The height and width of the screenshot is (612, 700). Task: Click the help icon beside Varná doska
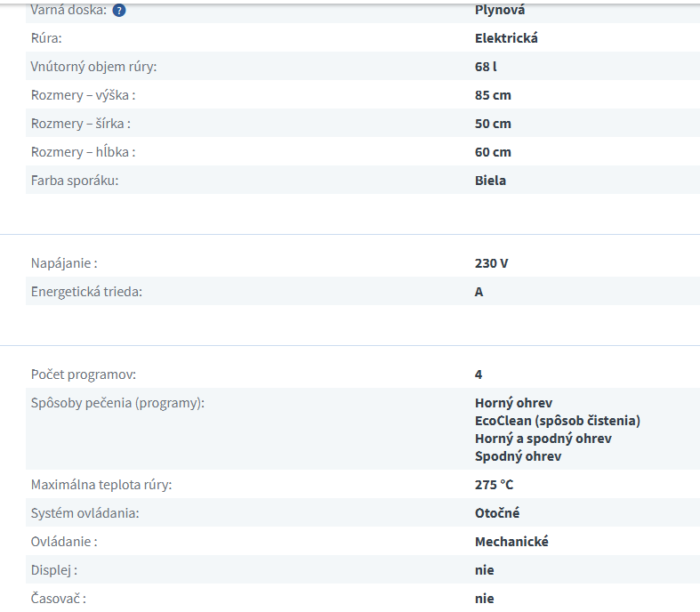(119, 11)
